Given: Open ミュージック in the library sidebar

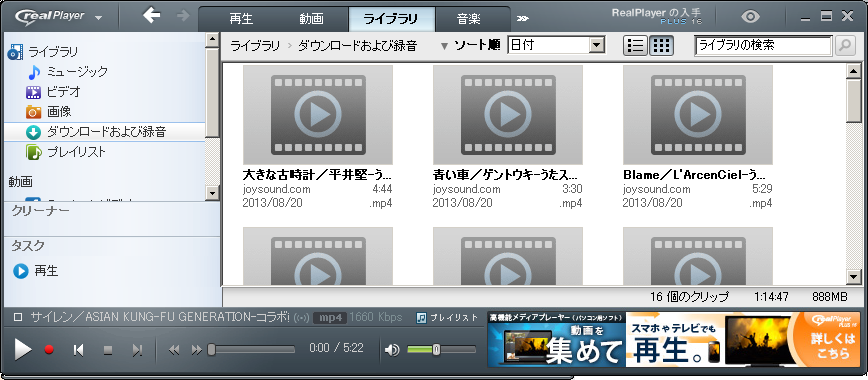Looking at the screenshot, I should [78, 71].
